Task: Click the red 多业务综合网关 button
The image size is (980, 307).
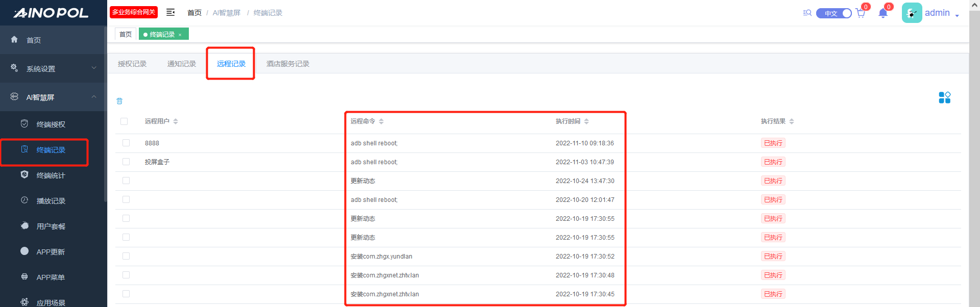Action: 134,12
